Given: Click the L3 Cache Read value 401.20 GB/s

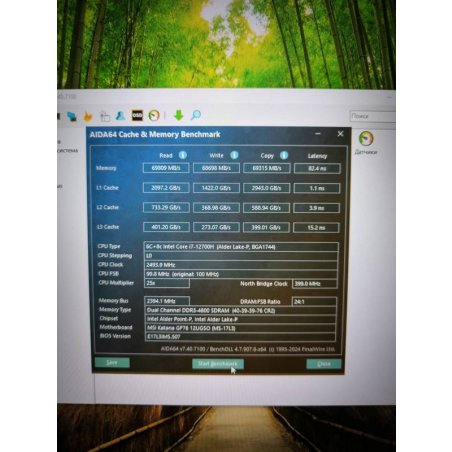Looking at the screenshot, I should [x=166, y=227].
